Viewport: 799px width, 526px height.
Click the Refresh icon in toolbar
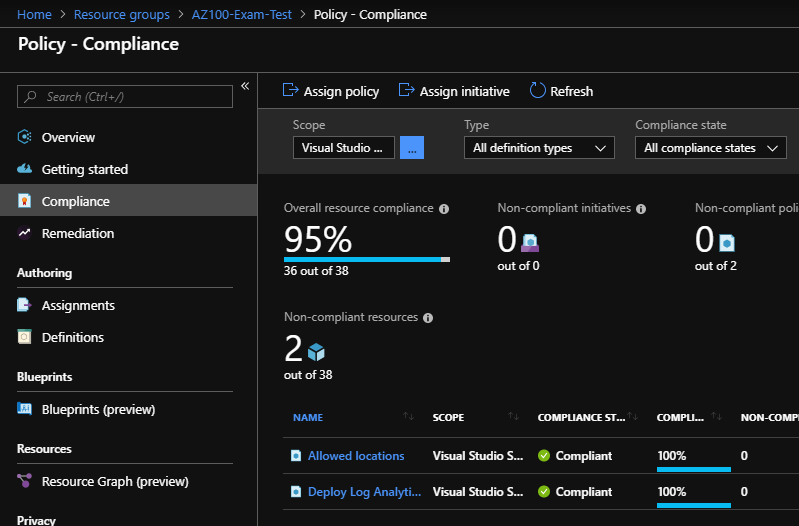pyautogui.click(x=537, y=90)
